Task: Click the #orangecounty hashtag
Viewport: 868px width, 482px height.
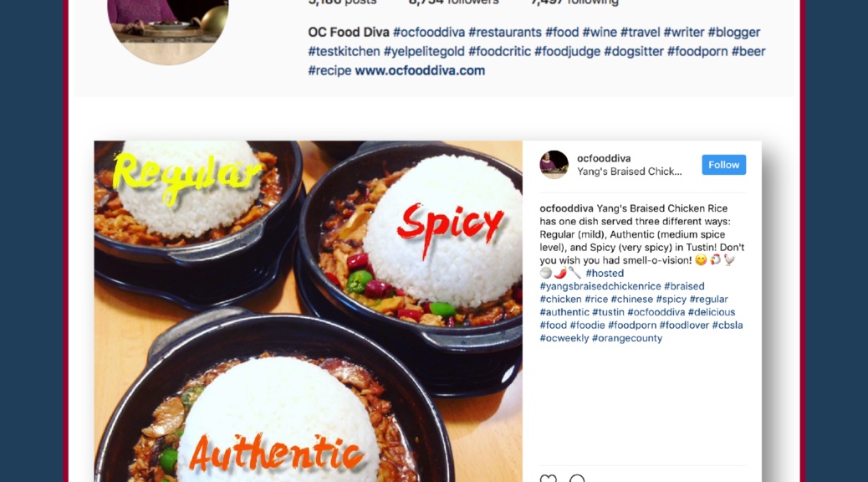Action: pyautogui.click(x=626, y=338)
